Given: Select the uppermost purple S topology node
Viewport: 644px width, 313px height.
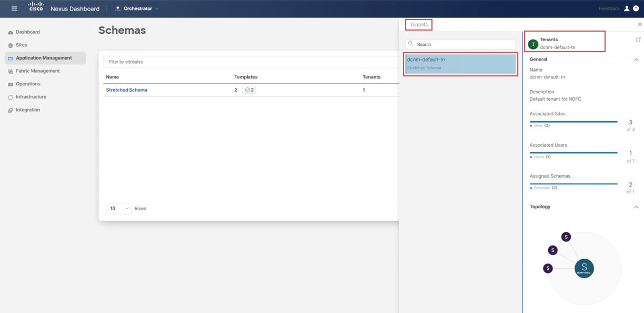Looking at the screenshot, I should click(x=566, y=237).
